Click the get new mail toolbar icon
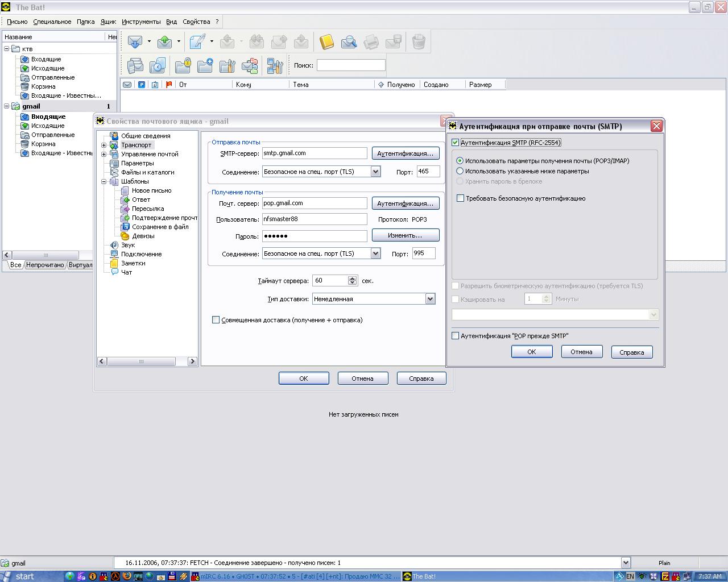The height and width of the screenshot is (582, 728). (x=135, y=41)
